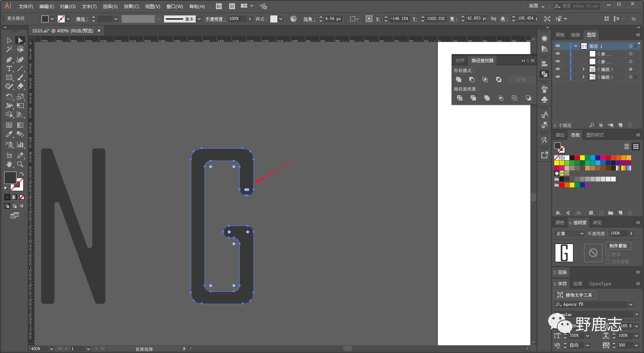Choose the Rectangle tool
Screen dimensions: 644x353
click(9, 78)
